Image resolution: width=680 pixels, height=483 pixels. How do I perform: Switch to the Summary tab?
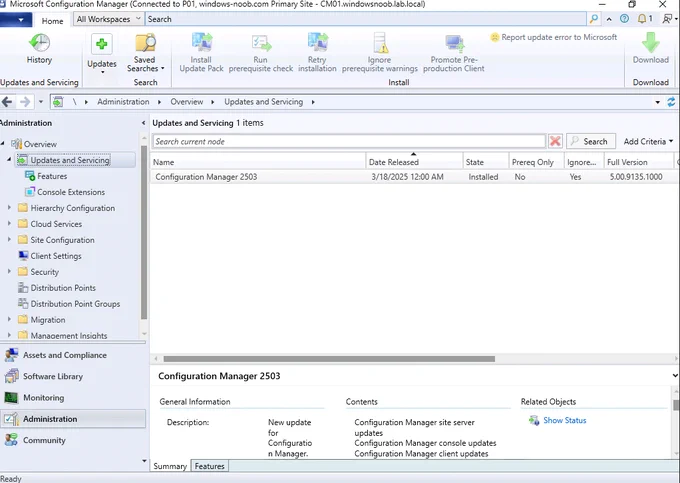(x=170, y=466)
